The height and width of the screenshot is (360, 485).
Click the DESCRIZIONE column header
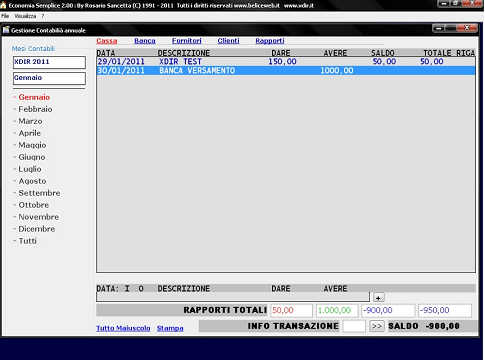pos(184,53)
